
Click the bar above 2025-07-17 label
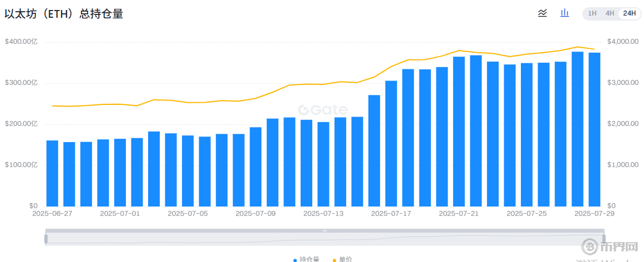tap(391, 144)
